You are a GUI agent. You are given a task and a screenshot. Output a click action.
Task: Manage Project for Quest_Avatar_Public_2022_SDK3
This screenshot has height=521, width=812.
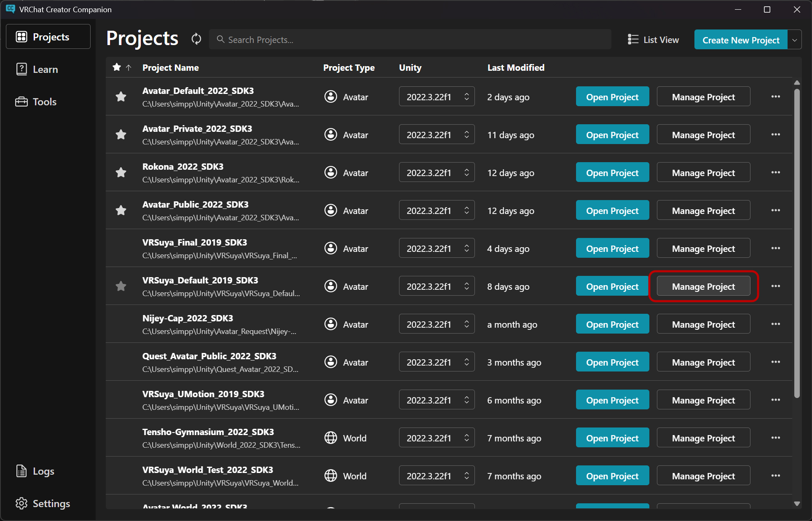point(703,362)
